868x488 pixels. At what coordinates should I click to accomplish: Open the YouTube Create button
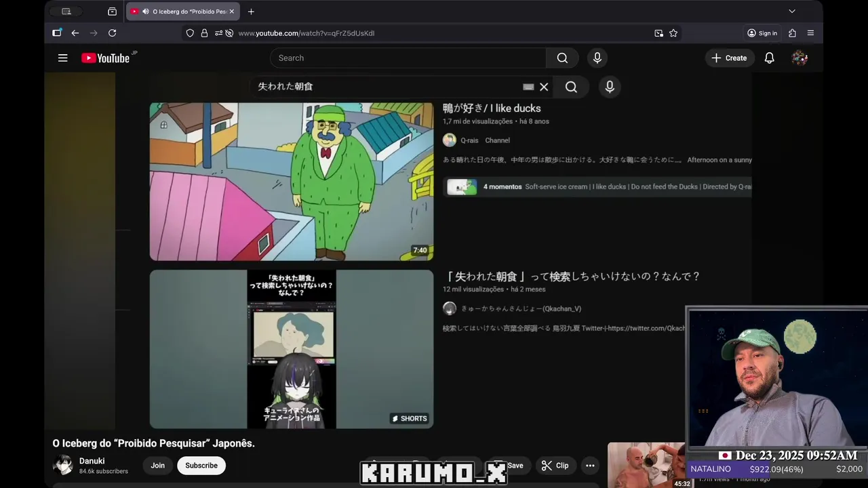[729, 58]
